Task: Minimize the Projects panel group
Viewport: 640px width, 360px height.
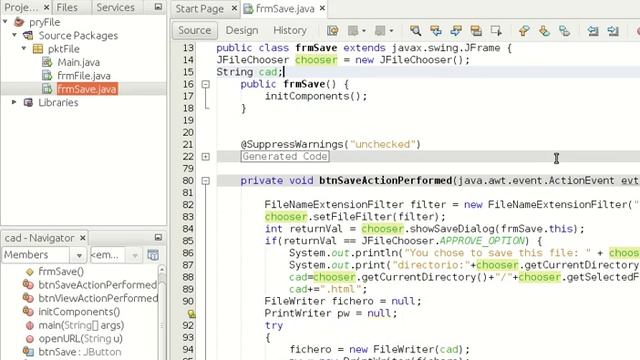Action: (158, 7)
